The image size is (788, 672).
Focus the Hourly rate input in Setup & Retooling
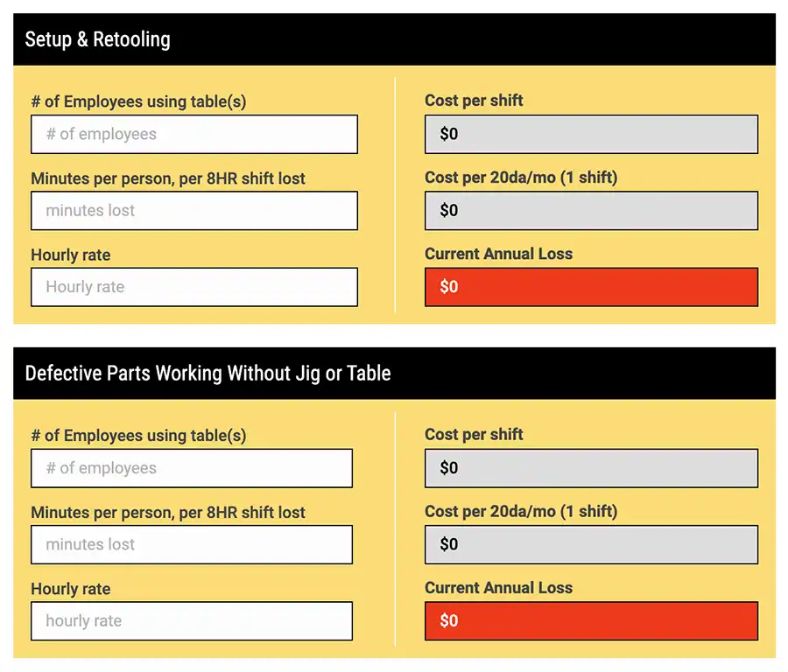tap(193, 287)
